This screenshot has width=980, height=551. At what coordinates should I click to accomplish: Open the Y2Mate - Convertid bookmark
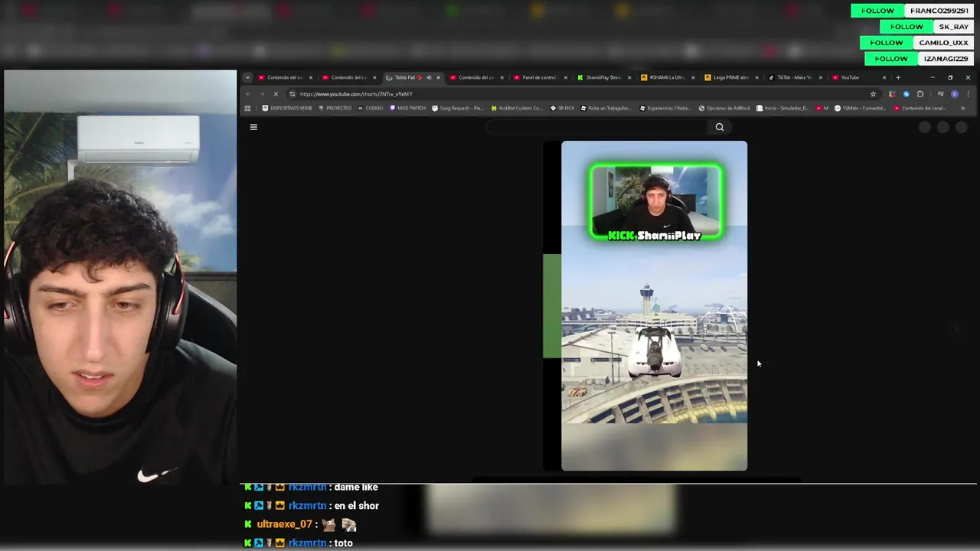coord(861,108)
